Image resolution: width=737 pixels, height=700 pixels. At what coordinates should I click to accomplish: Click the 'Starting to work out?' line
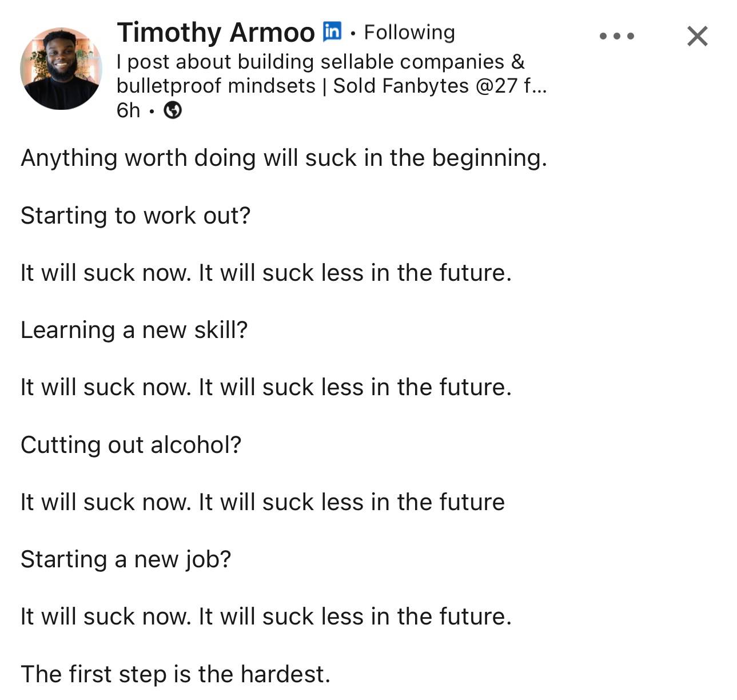tap(136, 216)
